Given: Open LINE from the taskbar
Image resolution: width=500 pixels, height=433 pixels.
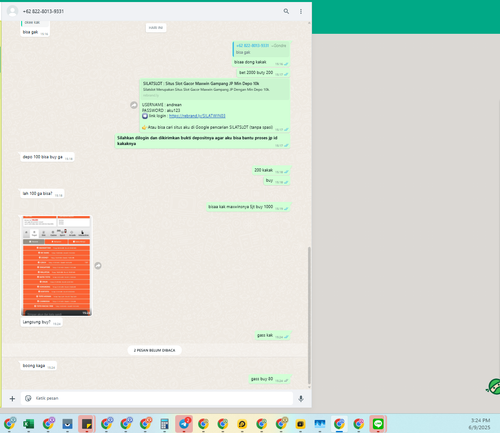Looking at the screenshot, I should pos(378,424).
